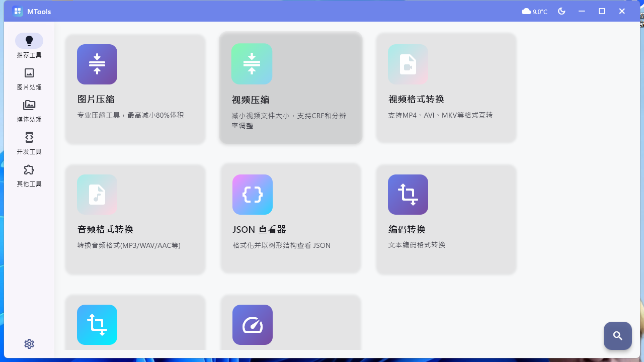Open search with the magnifier button
644x362 pixels.
pos(617,335)
